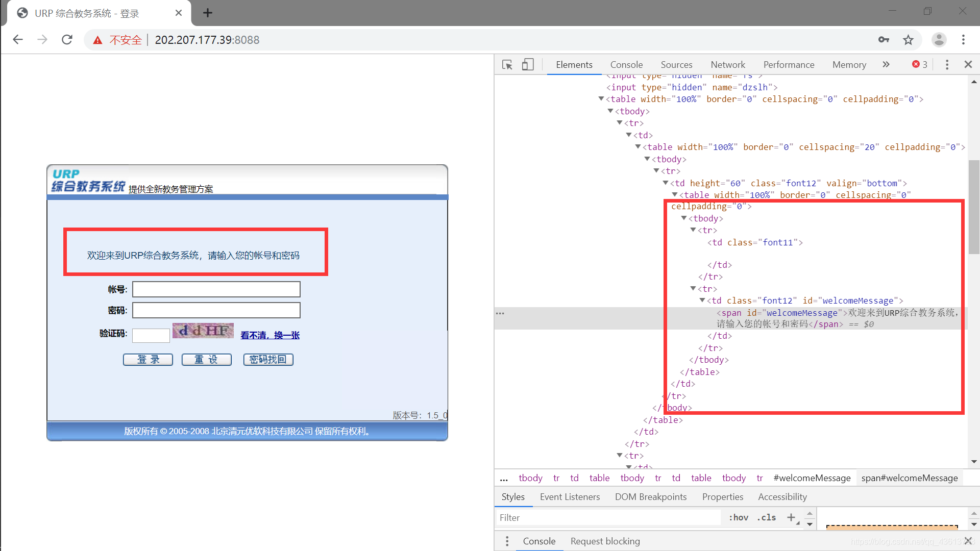Switch to the Elements tab

click(574, 65)
